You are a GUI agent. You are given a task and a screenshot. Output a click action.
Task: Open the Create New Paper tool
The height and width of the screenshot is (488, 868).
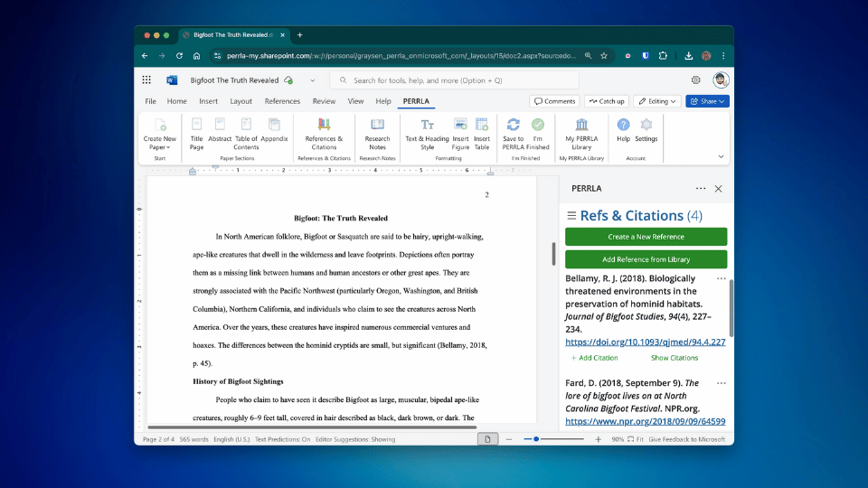click(x=159, y=134)
